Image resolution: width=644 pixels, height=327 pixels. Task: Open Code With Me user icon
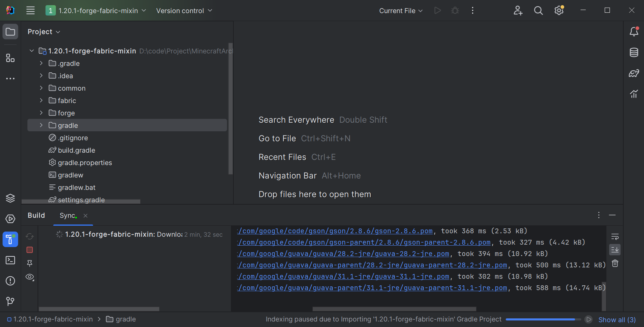point(518,11)
